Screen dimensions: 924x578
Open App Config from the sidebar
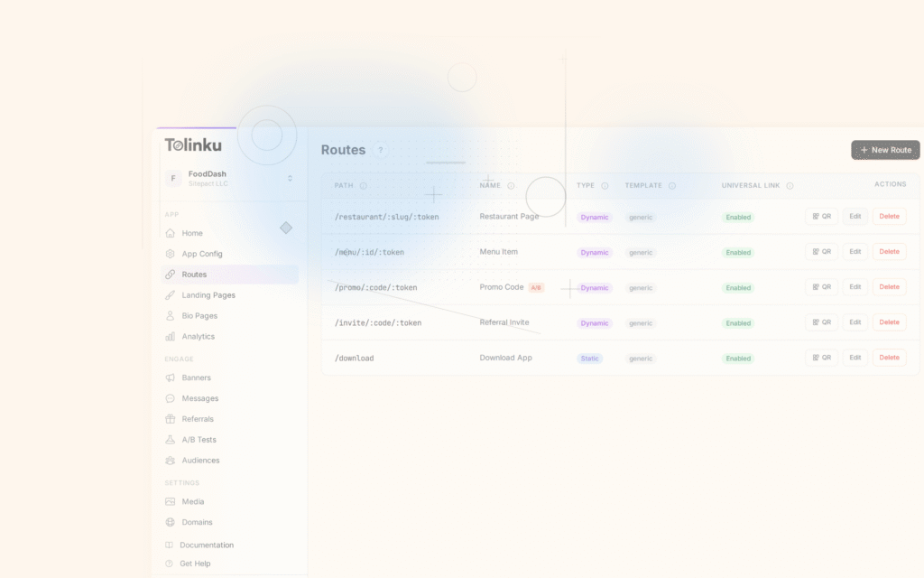coord(200,253)
